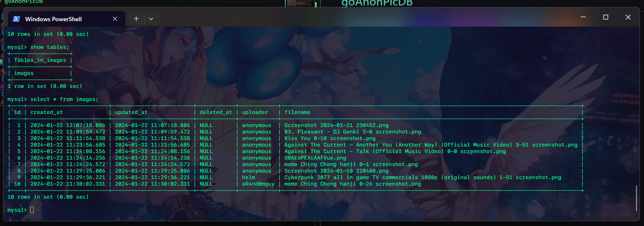Click created_at '2024-01-22 11:23:56.685'

pos(68,145)
